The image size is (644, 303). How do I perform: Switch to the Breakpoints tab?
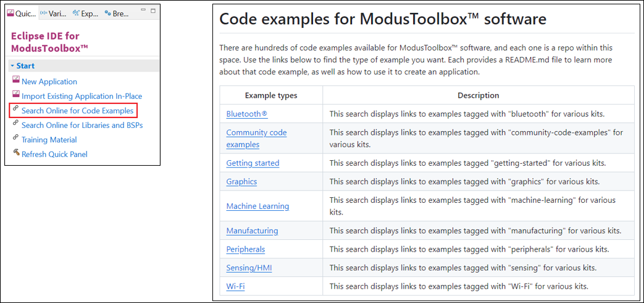117,13
